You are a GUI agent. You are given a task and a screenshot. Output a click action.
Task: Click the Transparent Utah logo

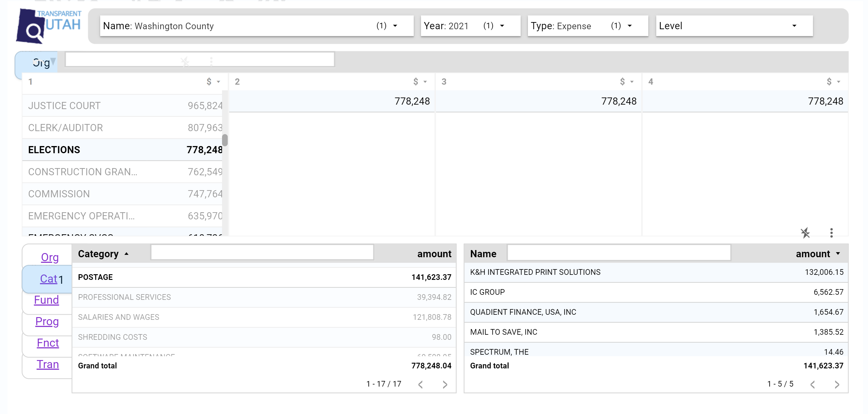point(49,26)
